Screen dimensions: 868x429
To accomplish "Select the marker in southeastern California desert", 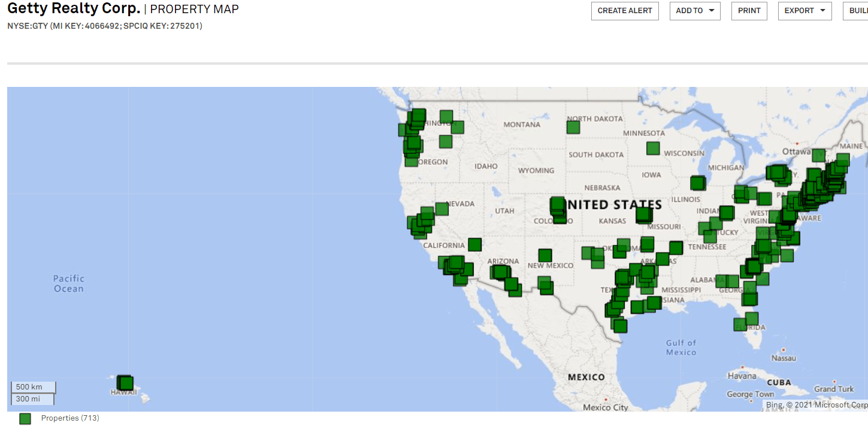I will coord(474,244).
